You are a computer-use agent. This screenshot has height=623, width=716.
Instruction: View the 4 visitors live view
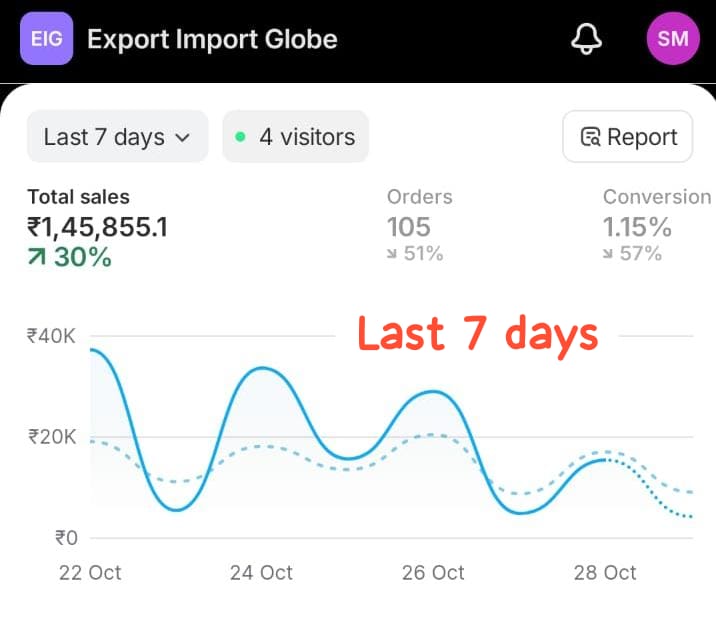tap(296, 137)
